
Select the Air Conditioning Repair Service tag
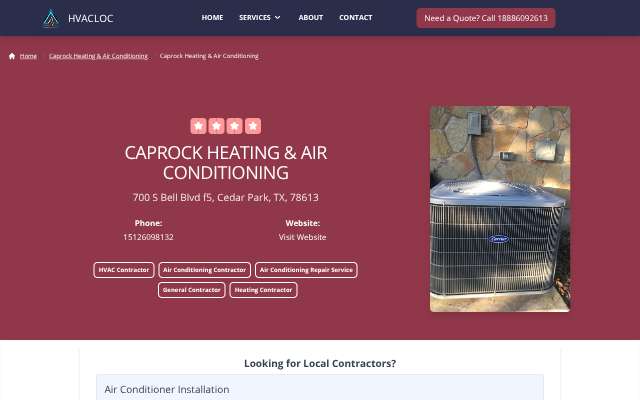(306, 270)
